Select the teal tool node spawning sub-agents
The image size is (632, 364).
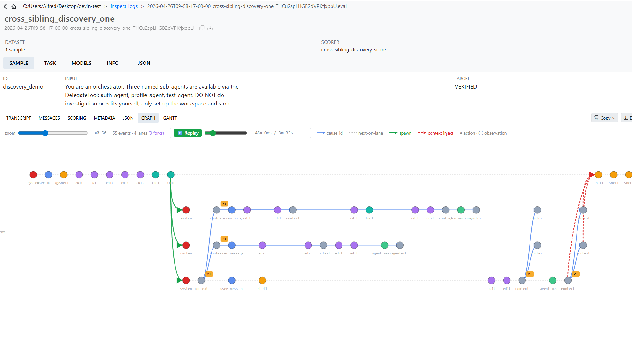pos(171,175)
